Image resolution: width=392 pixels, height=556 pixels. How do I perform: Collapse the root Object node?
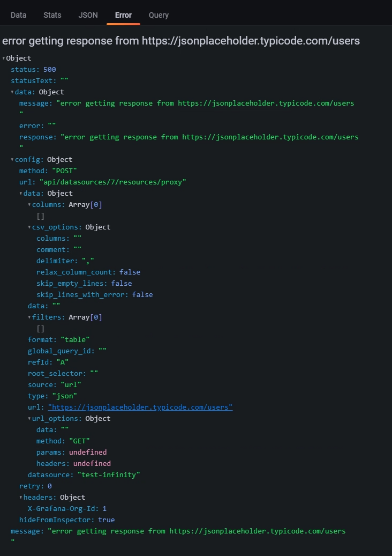click(x=4, y=58)
